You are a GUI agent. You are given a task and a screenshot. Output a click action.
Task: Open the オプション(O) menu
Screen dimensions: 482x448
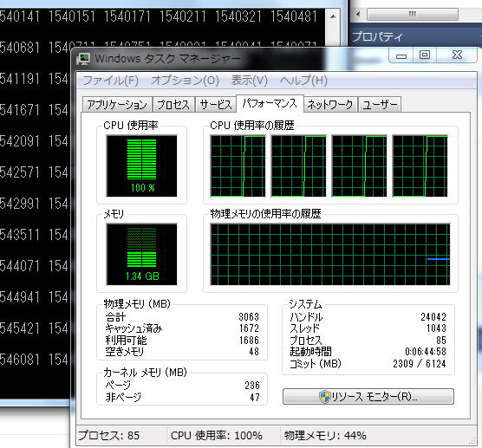click(x=185, y=81)
